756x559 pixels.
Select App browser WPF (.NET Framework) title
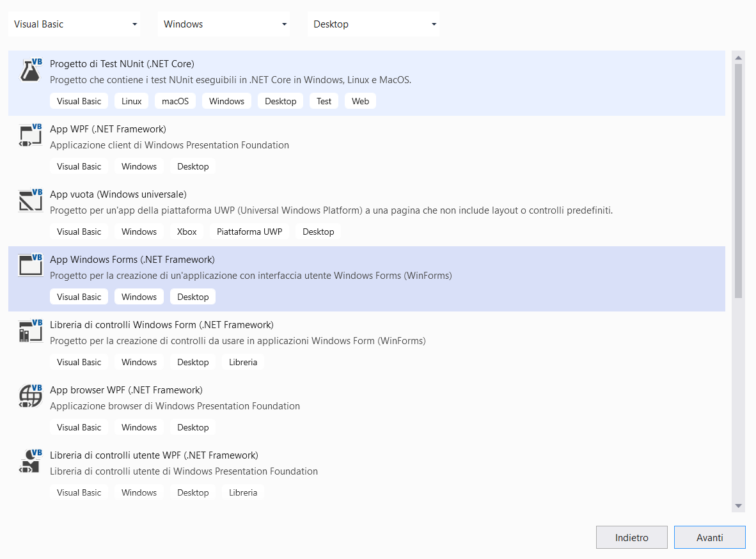[x=127, y=390]
